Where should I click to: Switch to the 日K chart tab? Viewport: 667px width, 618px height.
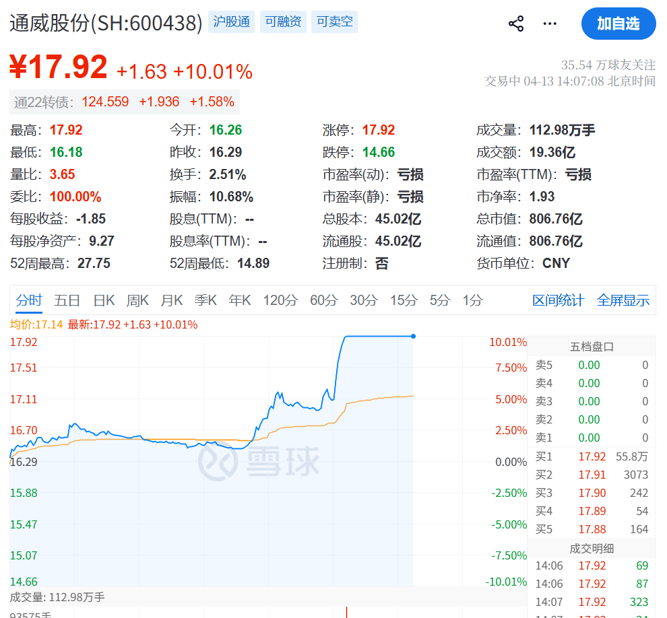click(x=104, y=300)
